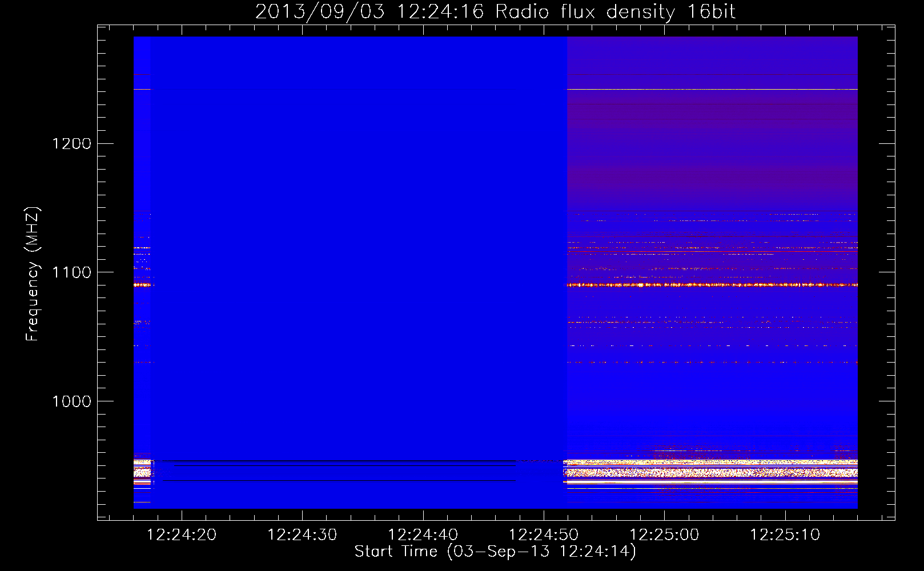Click the '12:24:40' time tick label
The image size is (924, 571).
(x=423, y=535)
